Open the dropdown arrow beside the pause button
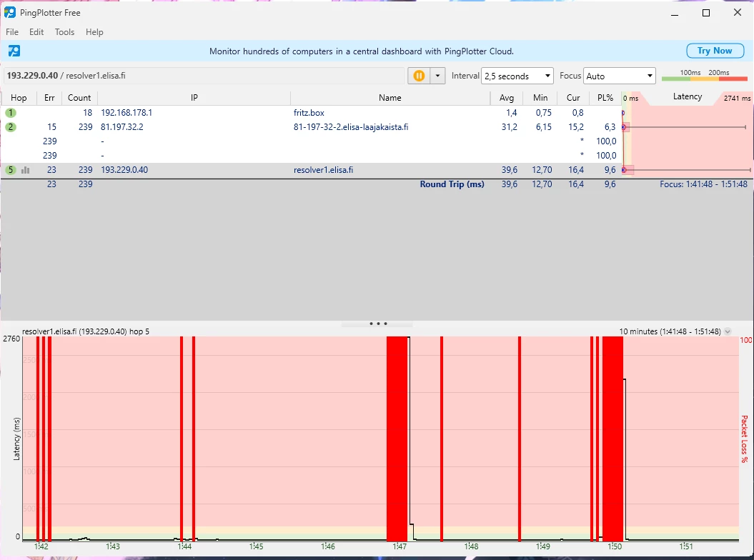 437,76
